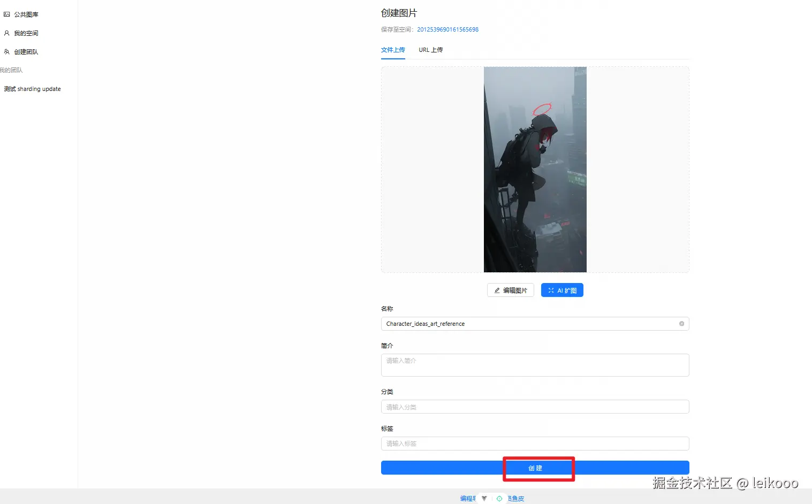Click the AI 扩图 button
This screenshot has width=812, height=504.
(562, 291)
